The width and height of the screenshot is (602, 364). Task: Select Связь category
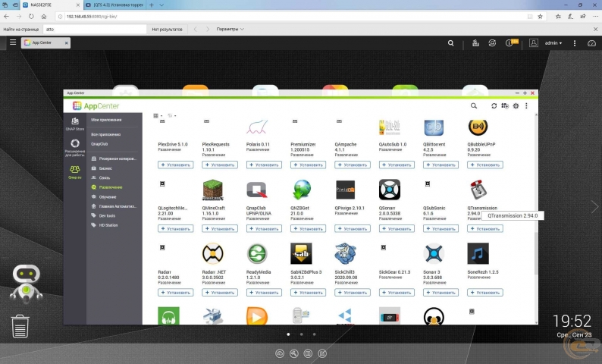tap(101, 177)
